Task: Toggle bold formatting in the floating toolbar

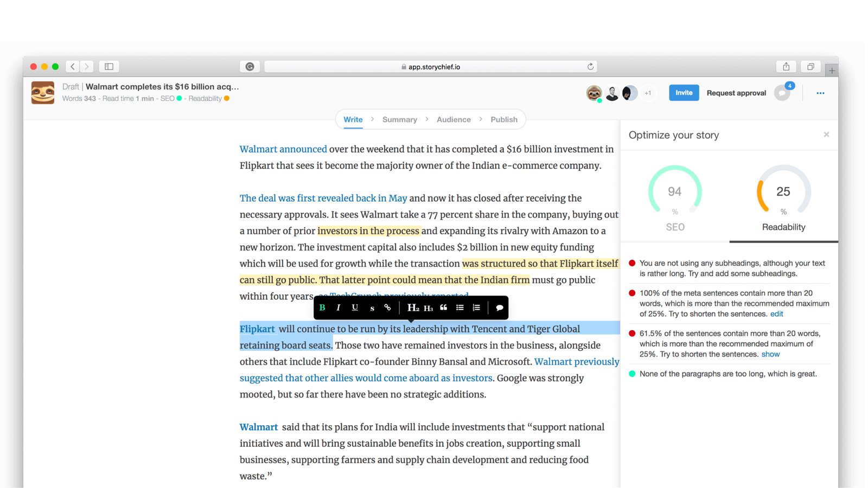Action: click(322, 307)
